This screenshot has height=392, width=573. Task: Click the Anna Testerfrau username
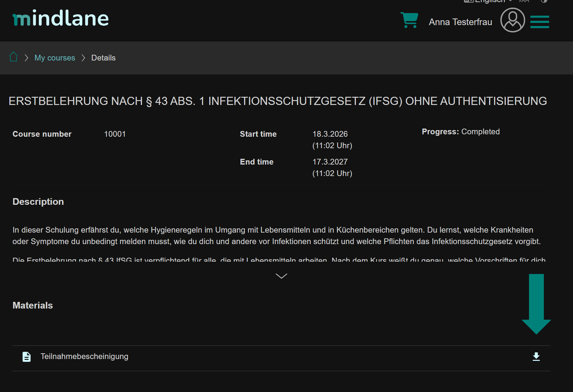460,22
